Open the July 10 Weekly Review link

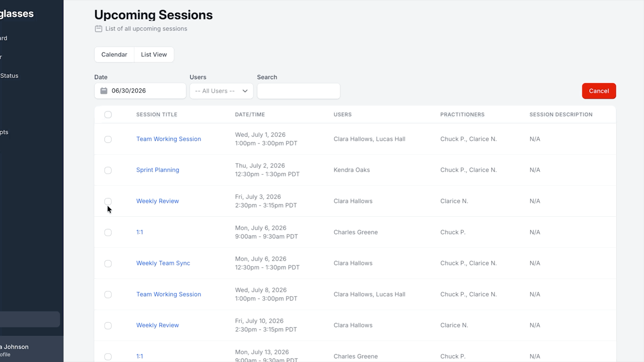(157, 325)
